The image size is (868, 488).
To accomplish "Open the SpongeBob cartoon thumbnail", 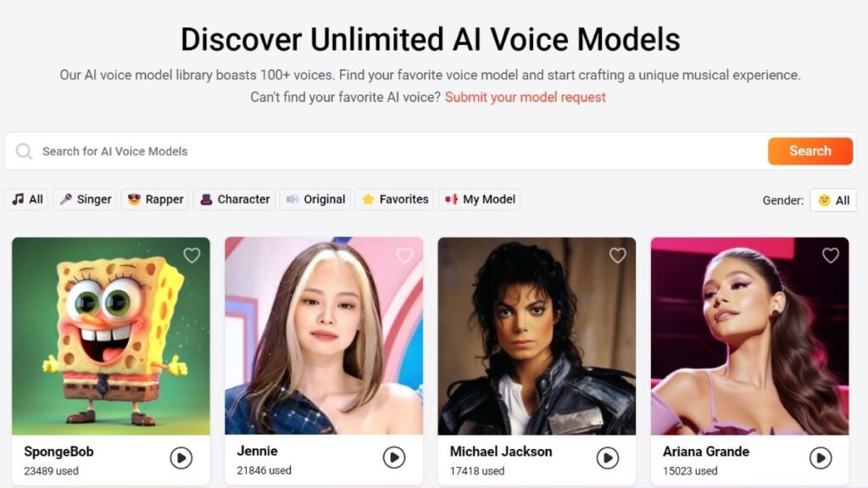I will pyautogui.click(x=111, y=335).
